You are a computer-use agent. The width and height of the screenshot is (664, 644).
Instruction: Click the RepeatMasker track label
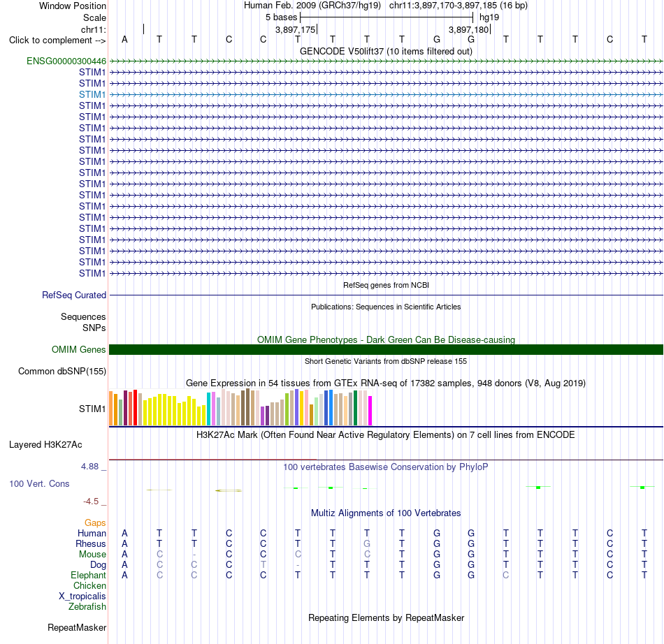tap(77, 627)
